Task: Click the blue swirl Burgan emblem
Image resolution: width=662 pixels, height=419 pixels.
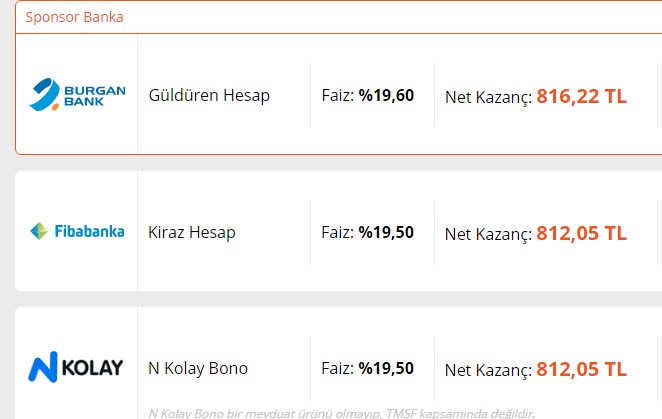Action: click(x=44, y=95)
